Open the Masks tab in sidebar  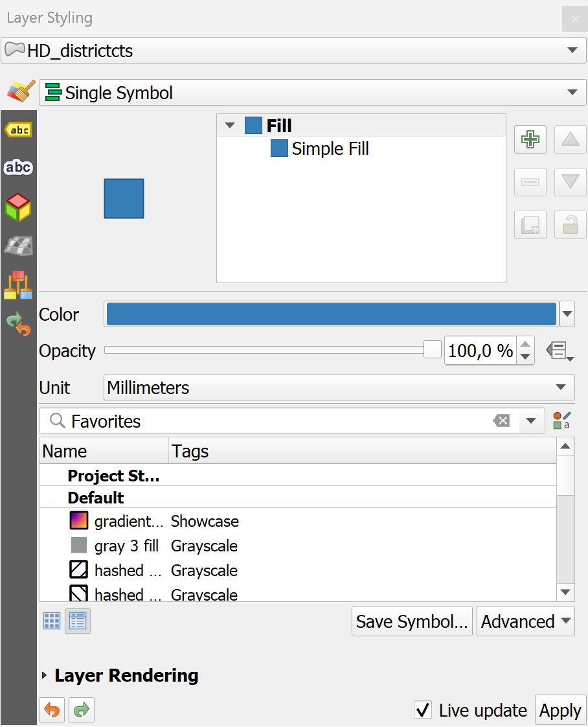click(x=18, y=168)
